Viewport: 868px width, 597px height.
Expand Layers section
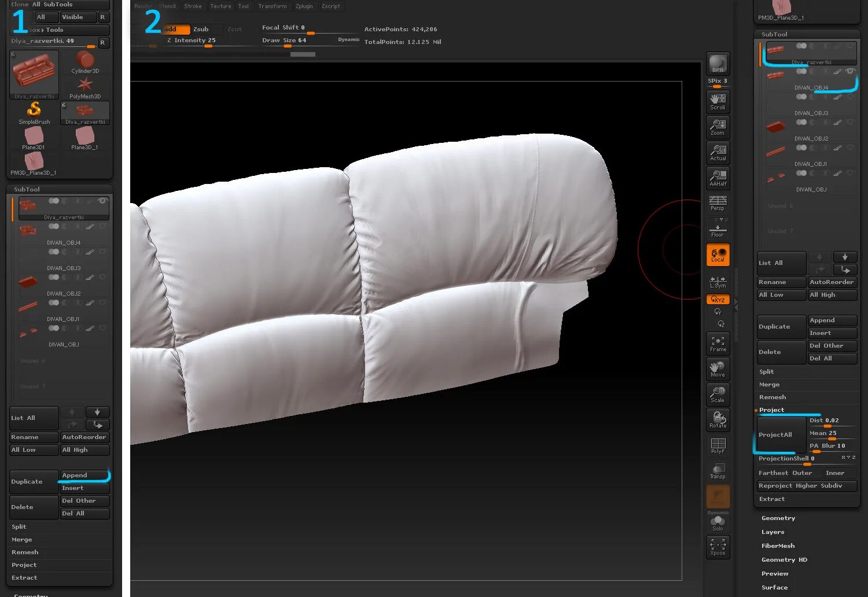(773, 532)
